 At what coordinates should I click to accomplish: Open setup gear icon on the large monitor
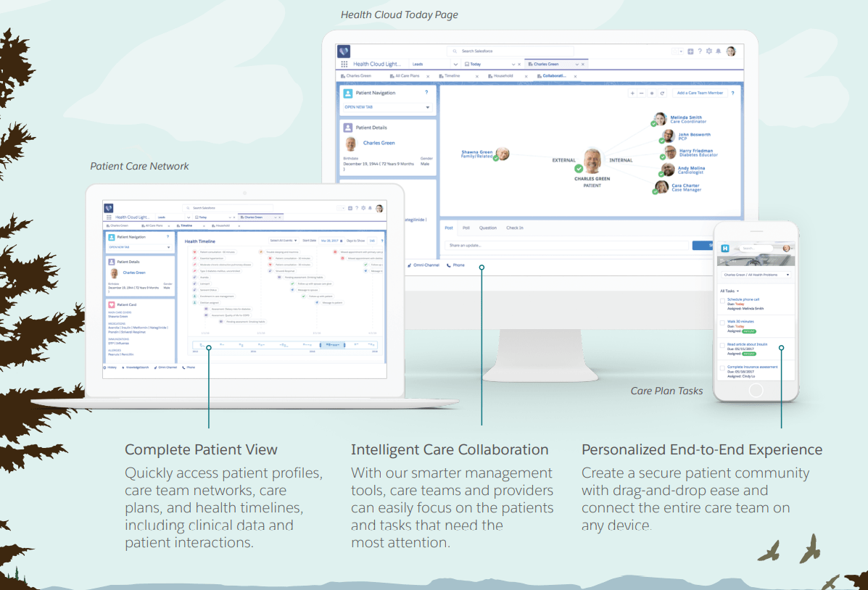tap(709, 51)
